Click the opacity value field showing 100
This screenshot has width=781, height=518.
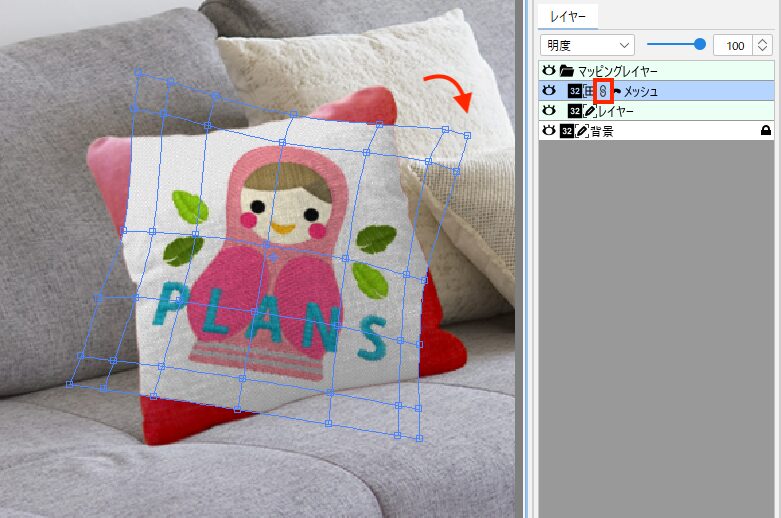[x=733, y=45]
